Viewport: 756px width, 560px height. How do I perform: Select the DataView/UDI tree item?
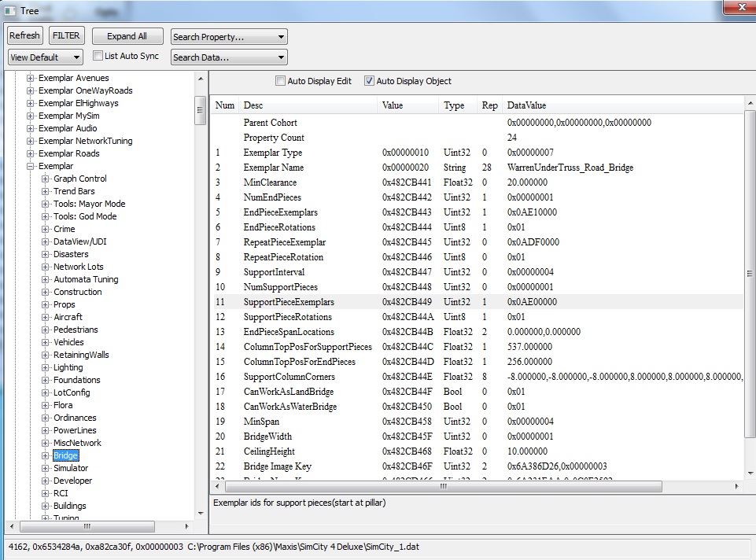pos(80,241)
